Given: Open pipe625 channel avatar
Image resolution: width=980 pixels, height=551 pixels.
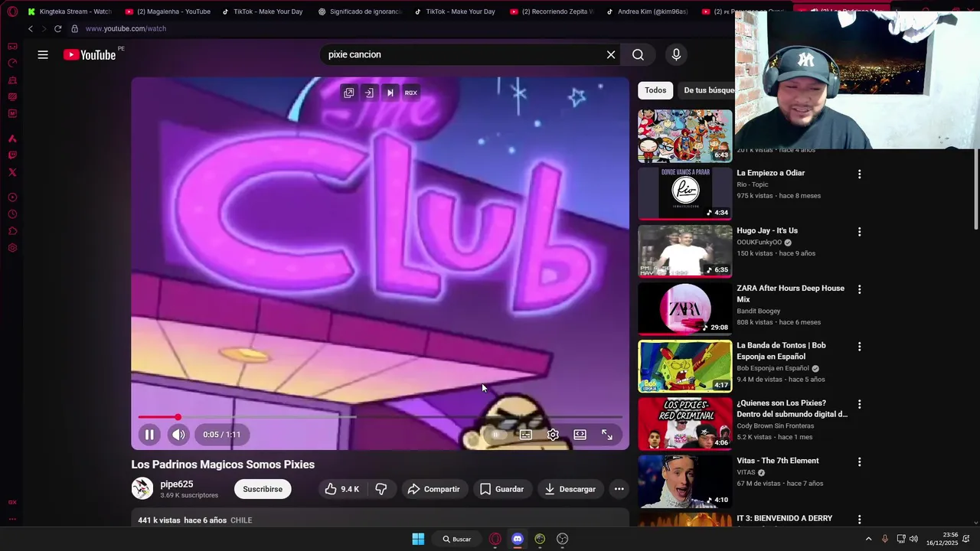Looking at the screenshot, I should click(142, 488).
